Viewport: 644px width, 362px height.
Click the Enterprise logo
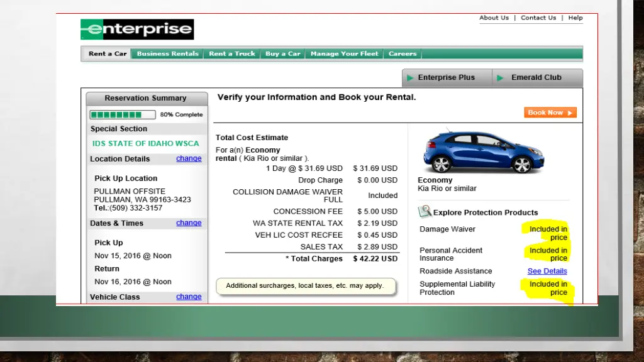[136, 30]
